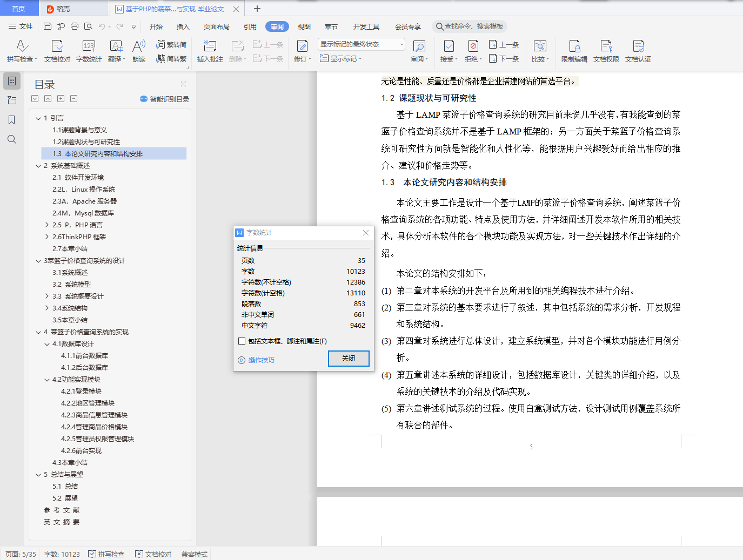This screenshot has height=560, width=743.
Task: Collapse the '1 引言' outline section
Action: pyautogui.click(x=38, y=118)
